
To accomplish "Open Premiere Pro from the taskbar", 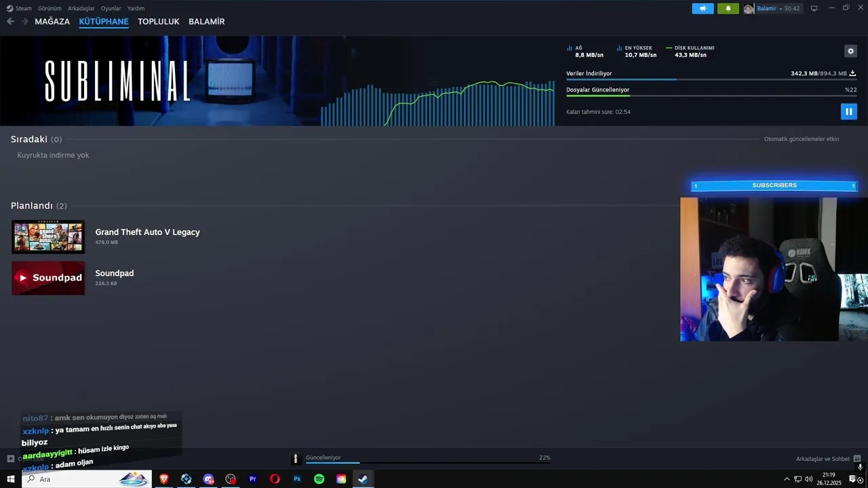I will click(x=252, y=479).
